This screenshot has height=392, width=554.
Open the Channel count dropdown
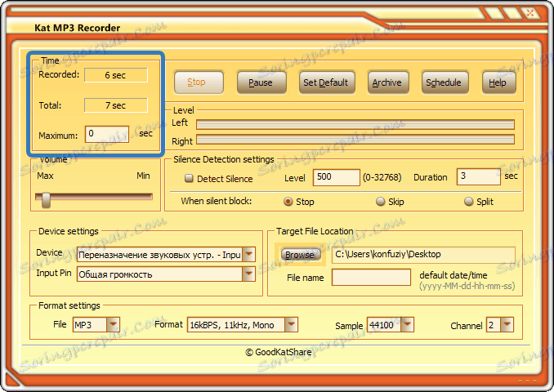click(507, 324)
